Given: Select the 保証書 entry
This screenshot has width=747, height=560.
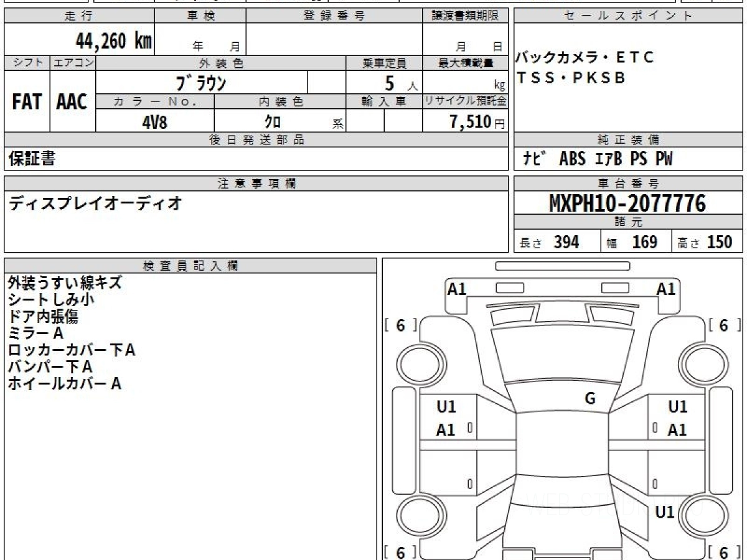Looking at the screenshot, I should click(x=32, y=159).
